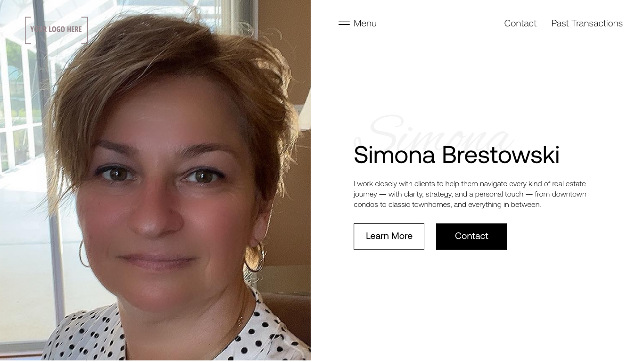Screen dimensions: 644x362
Task: Click the 'I work closely with clients' line
Action: tap(470, 184)
